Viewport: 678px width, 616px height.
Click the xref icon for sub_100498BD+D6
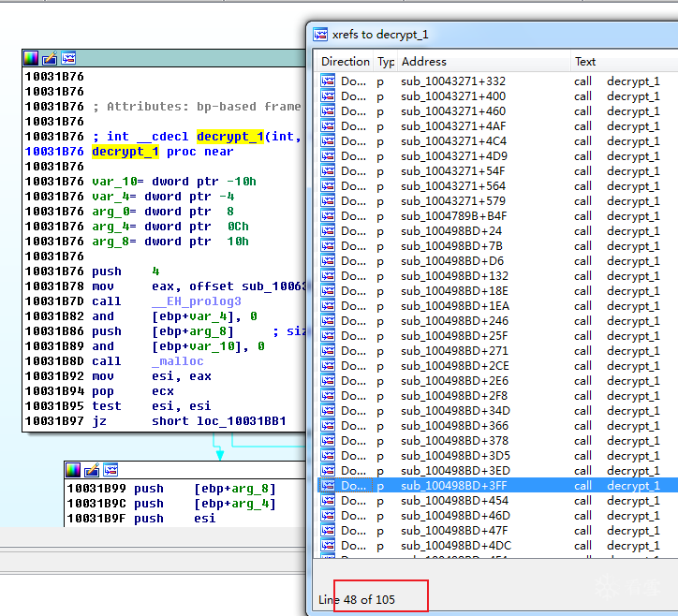(328, 260)
